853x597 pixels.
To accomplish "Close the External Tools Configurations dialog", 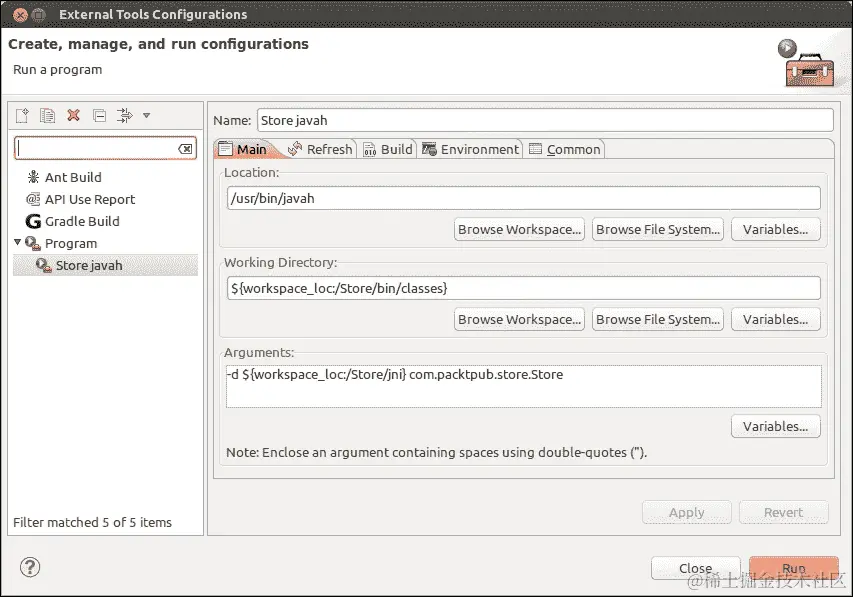I will (695, 568).
